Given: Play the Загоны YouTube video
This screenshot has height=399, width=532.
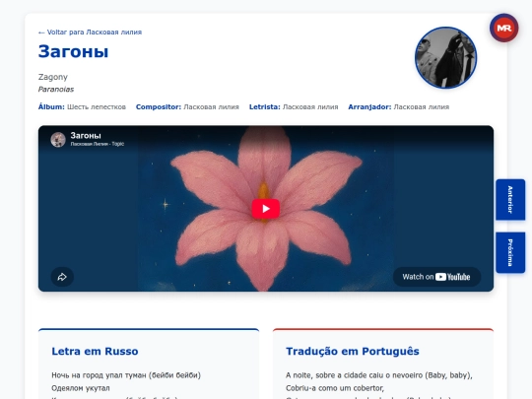Looking at the screenshot, I should [x=266, y=209].
